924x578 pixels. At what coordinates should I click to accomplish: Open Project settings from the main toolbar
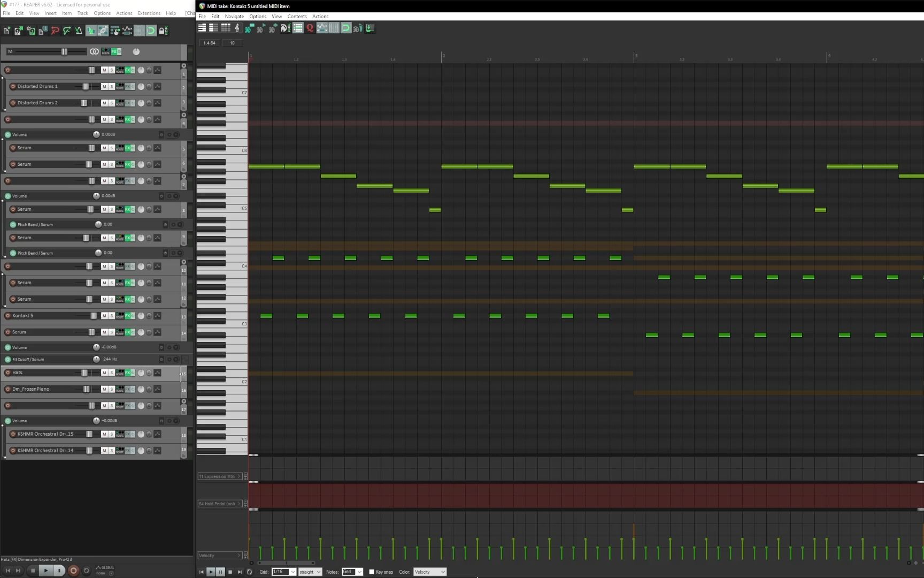pyautogui.click(x=43, y=31)
